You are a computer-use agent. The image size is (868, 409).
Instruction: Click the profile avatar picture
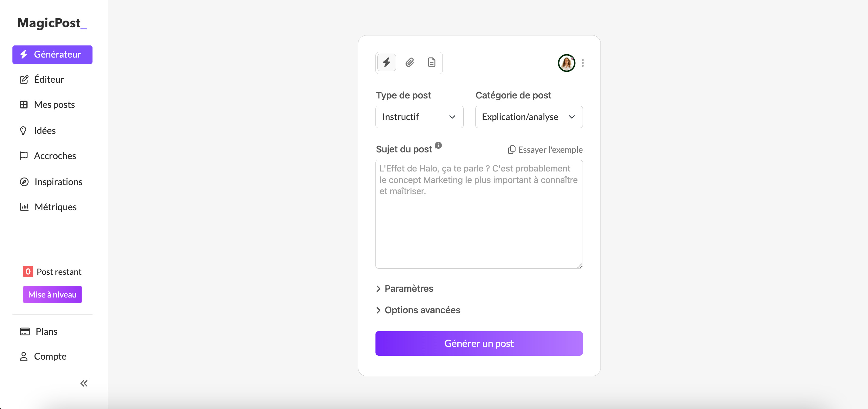click(x=567, y=63)
